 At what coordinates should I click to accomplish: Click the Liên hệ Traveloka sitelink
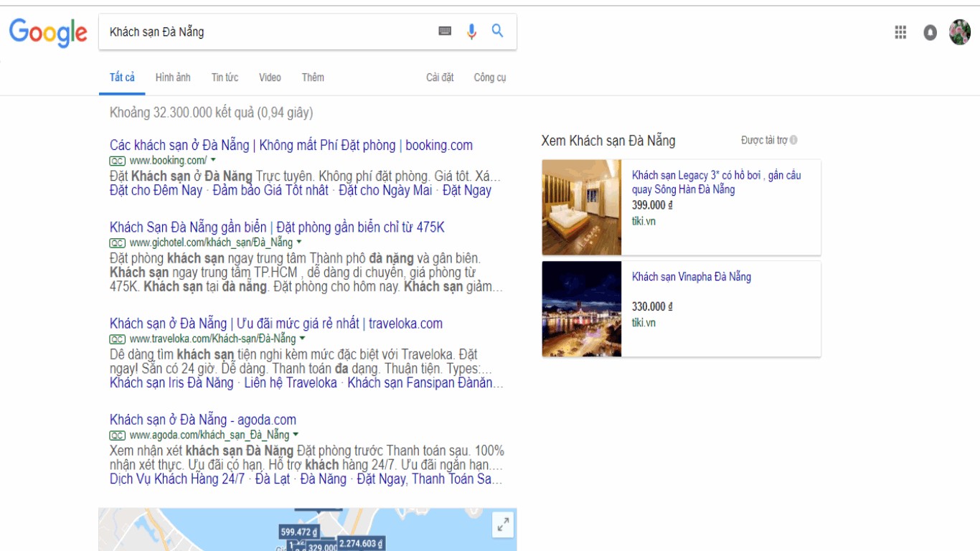(x=291, y=382)
